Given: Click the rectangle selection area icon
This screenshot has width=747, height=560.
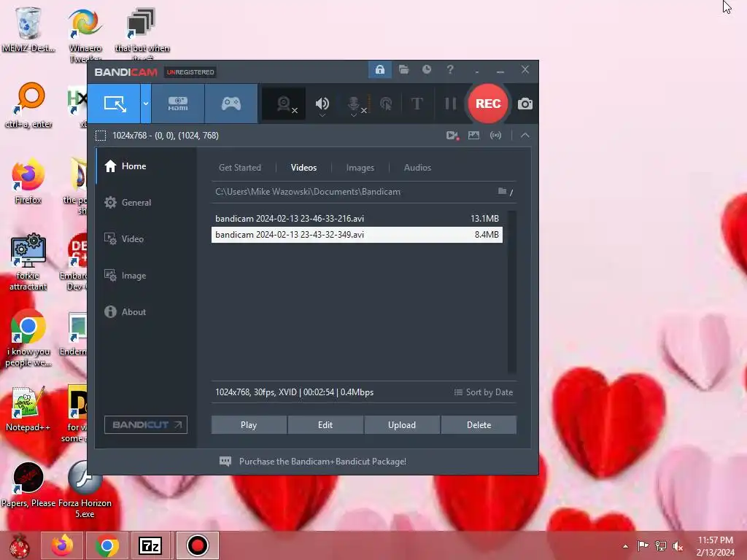Looking at the screenshot, I should click(101, 136).
